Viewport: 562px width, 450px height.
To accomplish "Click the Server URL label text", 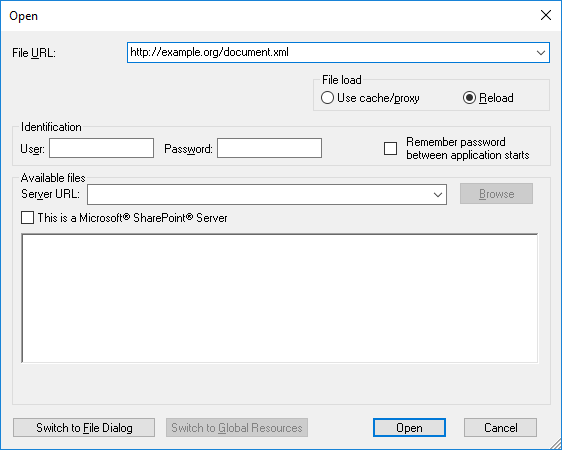I will 51,194.
